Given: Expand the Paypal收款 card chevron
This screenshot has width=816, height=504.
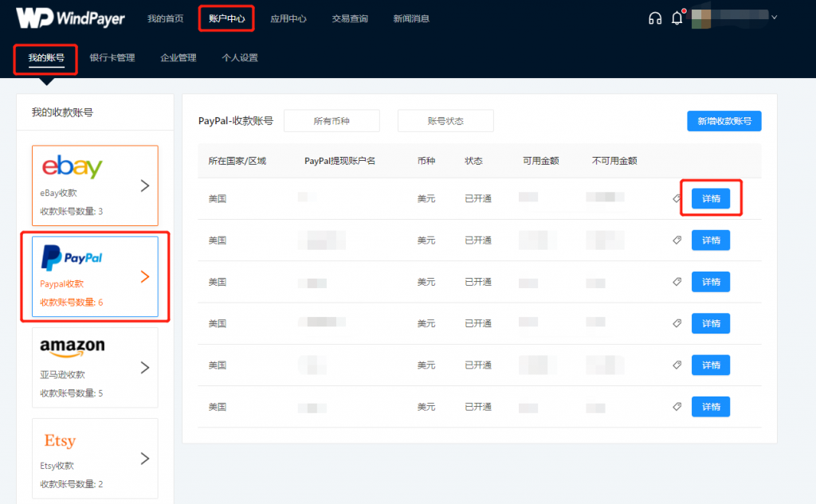Looking at the screenshot, I should tap(145, 277).
